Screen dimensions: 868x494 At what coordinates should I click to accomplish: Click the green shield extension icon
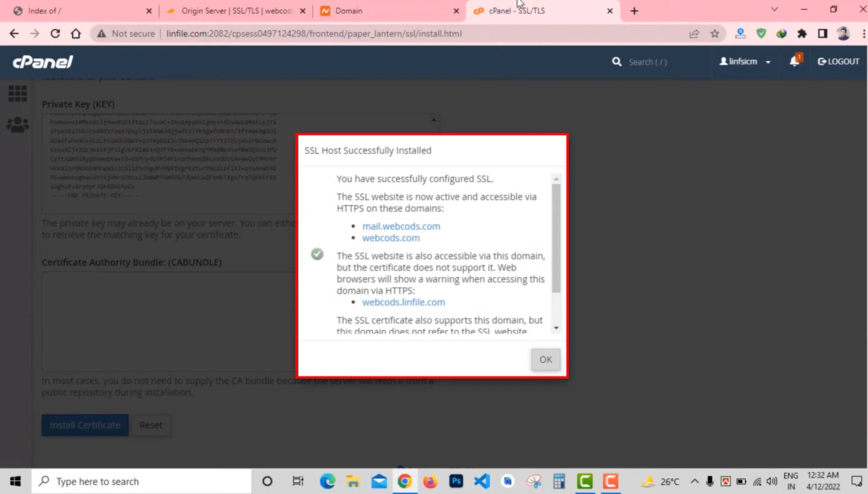[761, 33]
